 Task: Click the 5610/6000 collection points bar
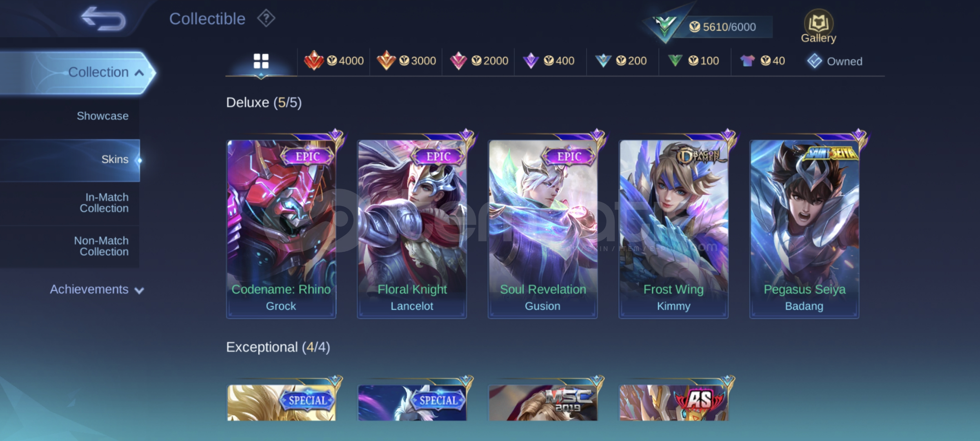[x=722, y=27]
